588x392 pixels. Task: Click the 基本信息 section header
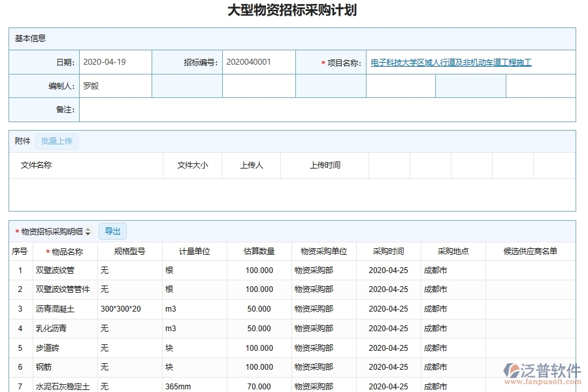pyautogui.click(x=29, y=39)
